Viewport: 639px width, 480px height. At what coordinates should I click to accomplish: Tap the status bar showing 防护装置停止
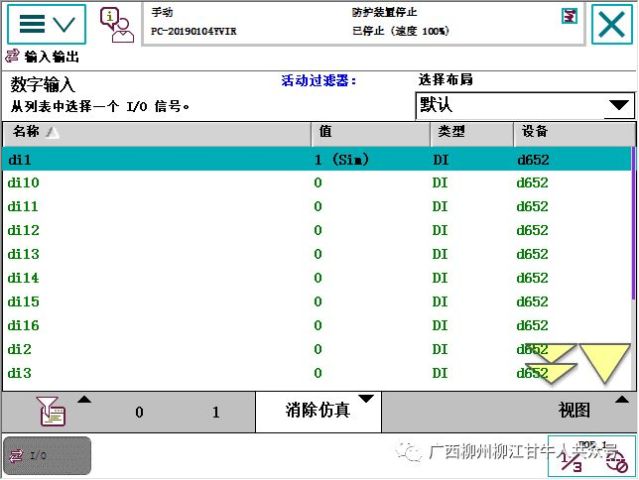363,23
